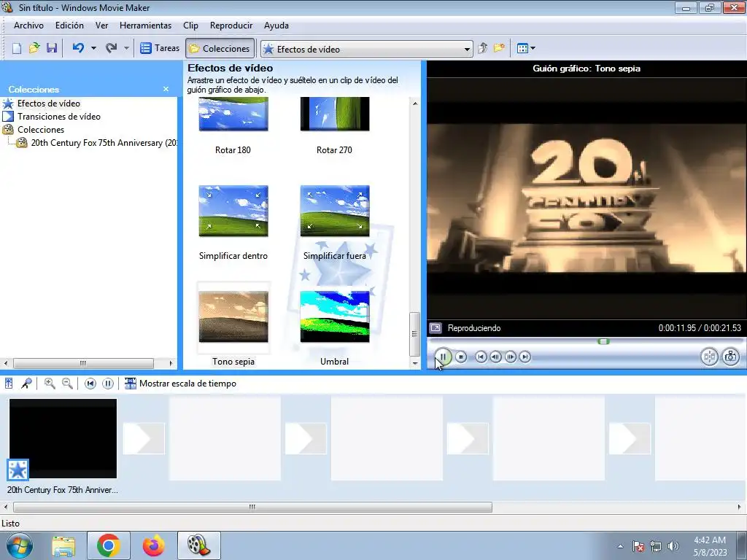
Task: Select the Rotar 270 effect thumbnail
Action: coord(334,114)
